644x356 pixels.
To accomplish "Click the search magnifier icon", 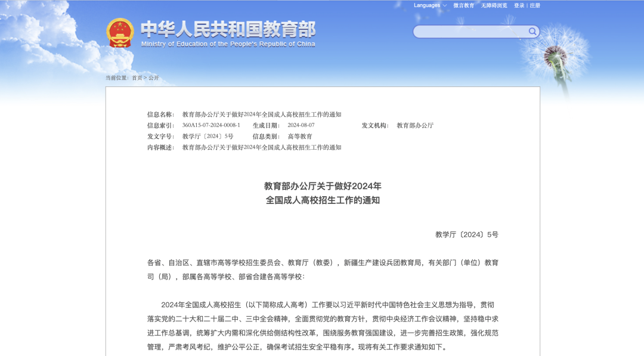I will click(532, 31).
